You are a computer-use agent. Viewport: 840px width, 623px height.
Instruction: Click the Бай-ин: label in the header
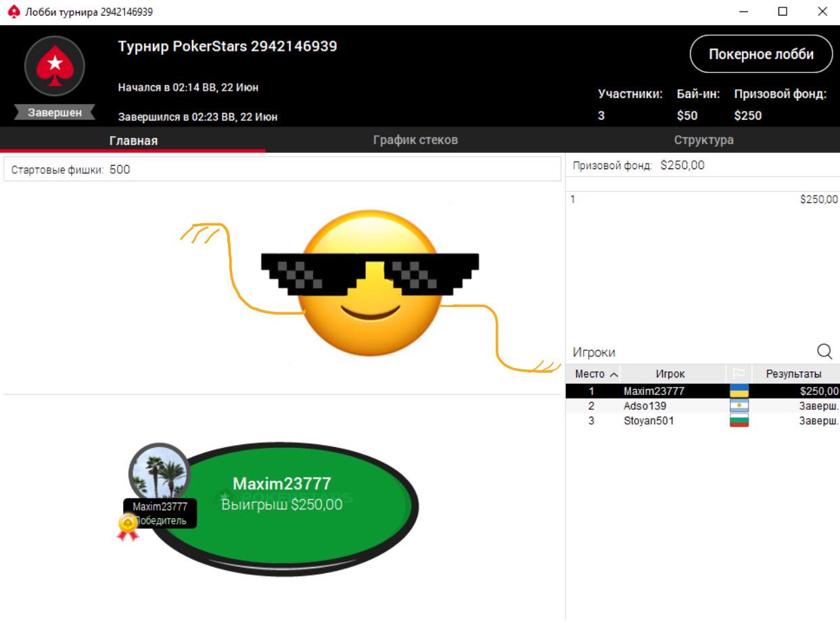(699, 95)
